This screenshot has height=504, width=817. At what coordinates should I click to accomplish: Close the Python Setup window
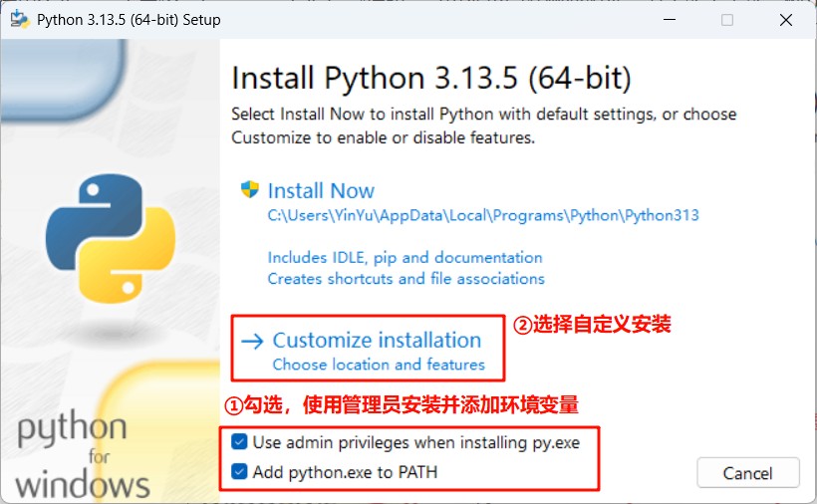click(x=783, y=20)
